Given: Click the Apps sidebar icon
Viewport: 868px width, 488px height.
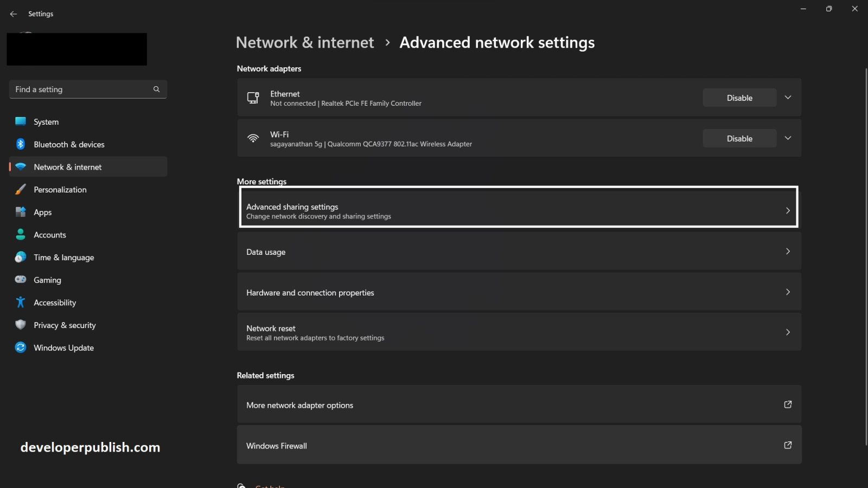Looking at the screenshot, I should [20, 212].
